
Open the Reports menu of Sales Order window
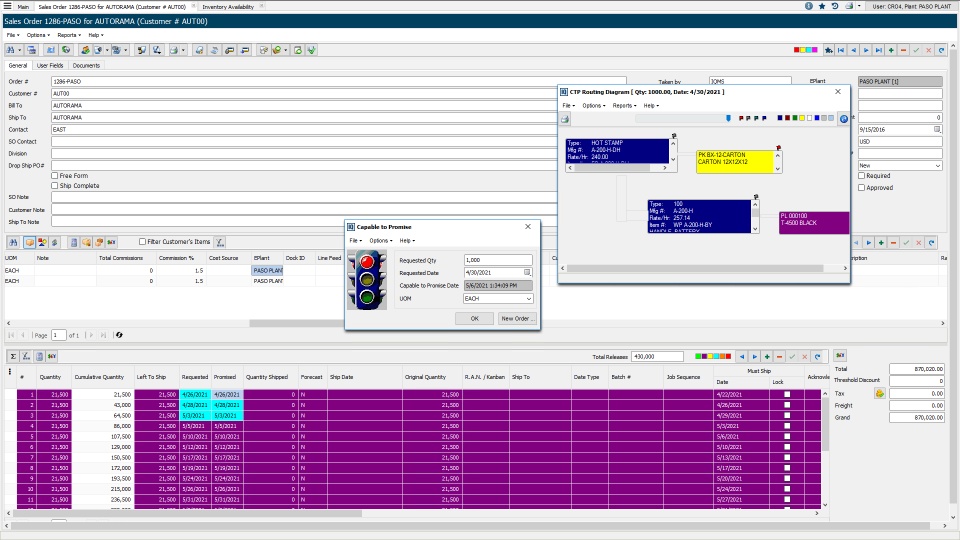coord(69,35)
